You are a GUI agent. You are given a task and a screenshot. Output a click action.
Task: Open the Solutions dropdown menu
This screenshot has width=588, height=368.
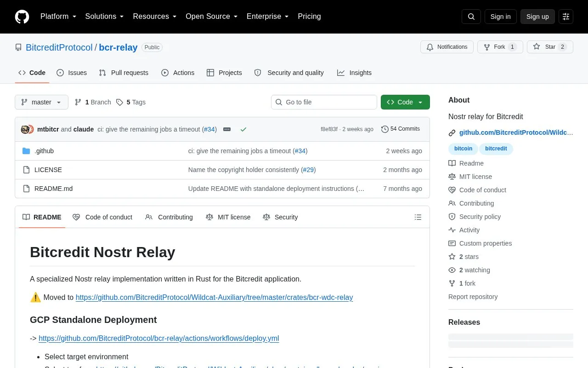click(x=105, y=17)
